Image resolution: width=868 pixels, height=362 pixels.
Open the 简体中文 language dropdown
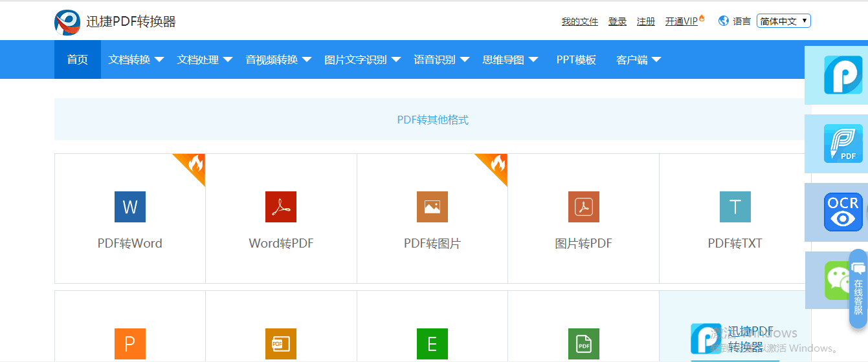click(x=784, y=21)
